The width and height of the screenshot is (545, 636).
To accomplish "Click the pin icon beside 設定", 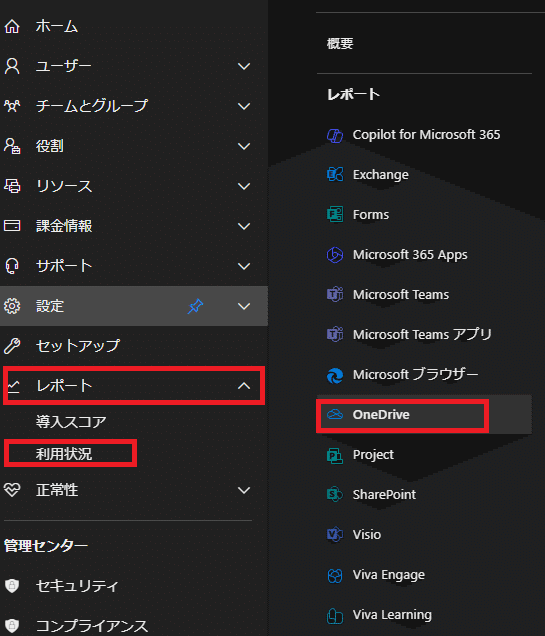I will [195, 306].
